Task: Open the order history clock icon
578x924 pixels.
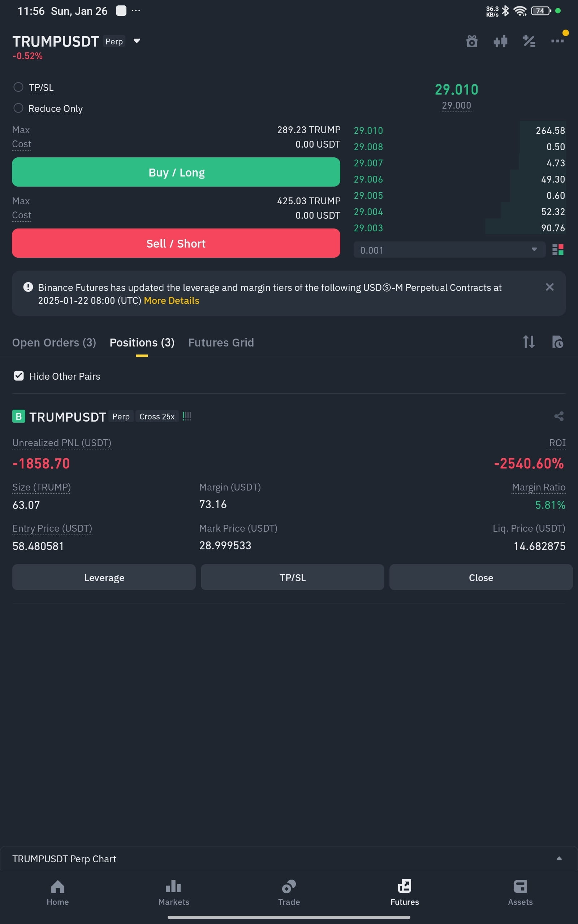Action: pyautogui.click(x=557, y=342)
